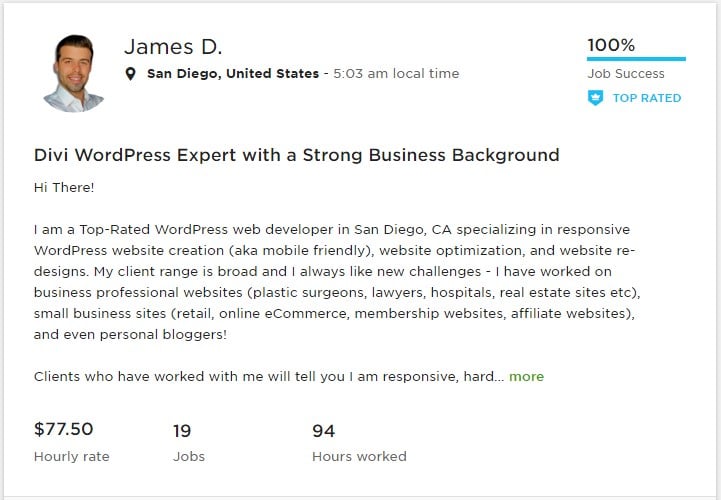Click the 5:03 am local time text
Image resolution: width=721 pixels, height=500 pixels.
click(396, 74)
